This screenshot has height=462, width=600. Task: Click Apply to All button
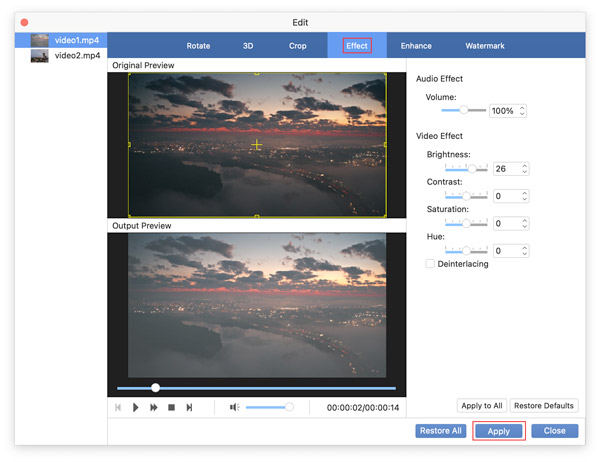click(482, 406)
